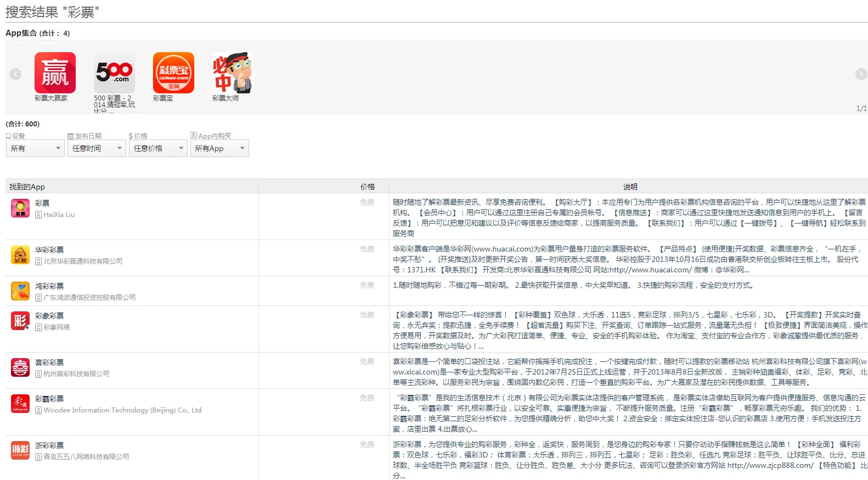Open the 鸿彩彩票 app title link
This screenshot has width=868, height=480.
tap(49, 286)
